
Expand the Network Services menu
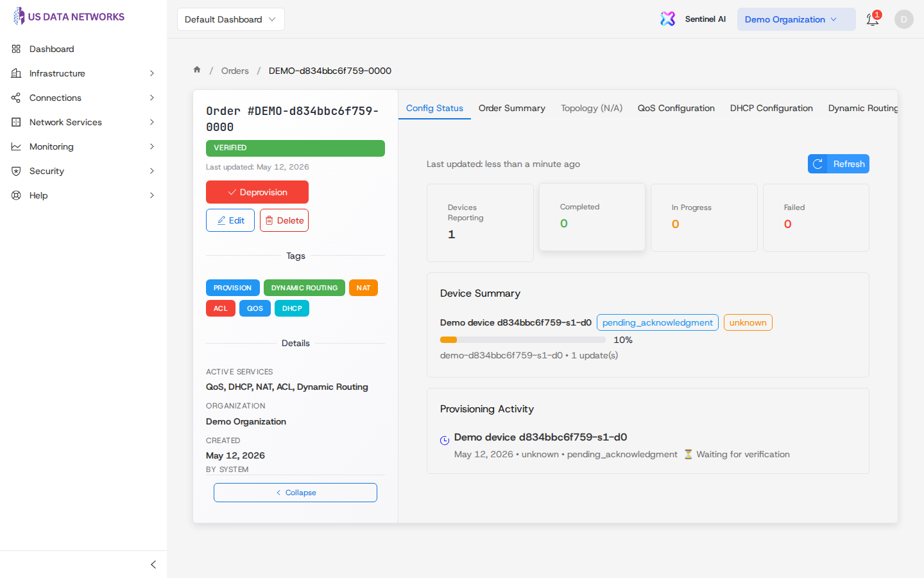[152, 122]
